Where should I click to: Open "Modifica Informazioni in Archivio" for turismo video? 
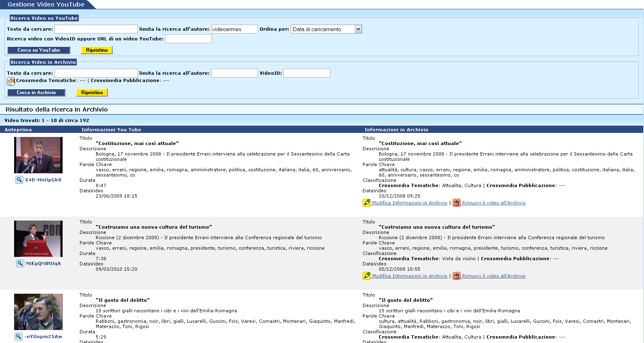[410, 276]
